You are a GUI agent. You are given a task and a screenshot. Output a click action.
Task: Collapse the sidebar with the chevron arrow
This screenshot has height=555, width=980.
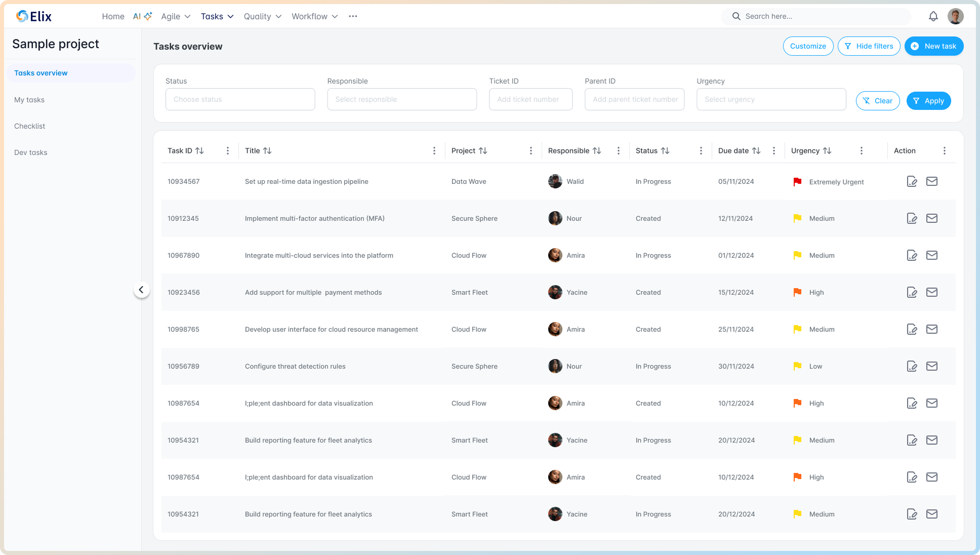click(142, 290)
